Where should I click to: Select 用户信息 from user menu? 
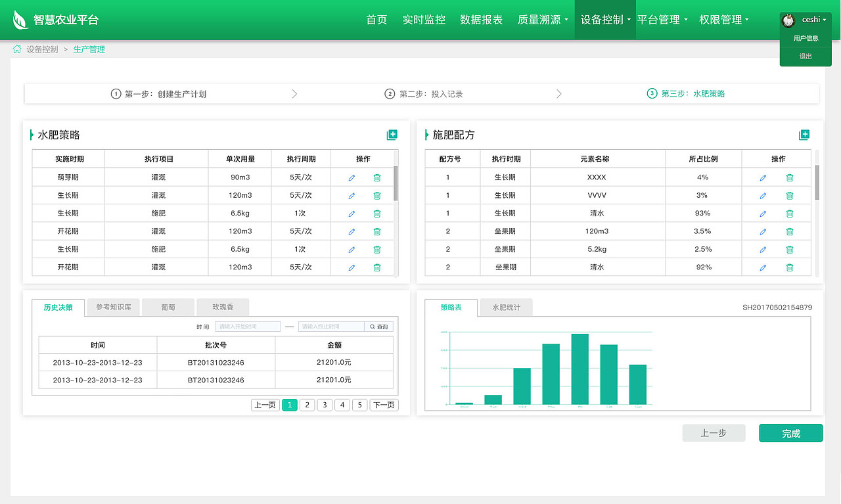coord(806,38)
